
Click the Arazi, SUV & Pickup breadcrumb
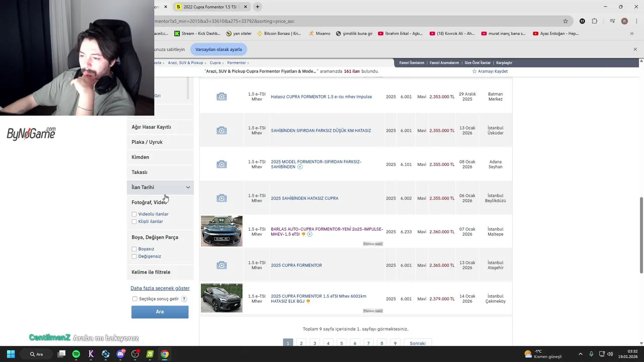[x=185, y=63]
